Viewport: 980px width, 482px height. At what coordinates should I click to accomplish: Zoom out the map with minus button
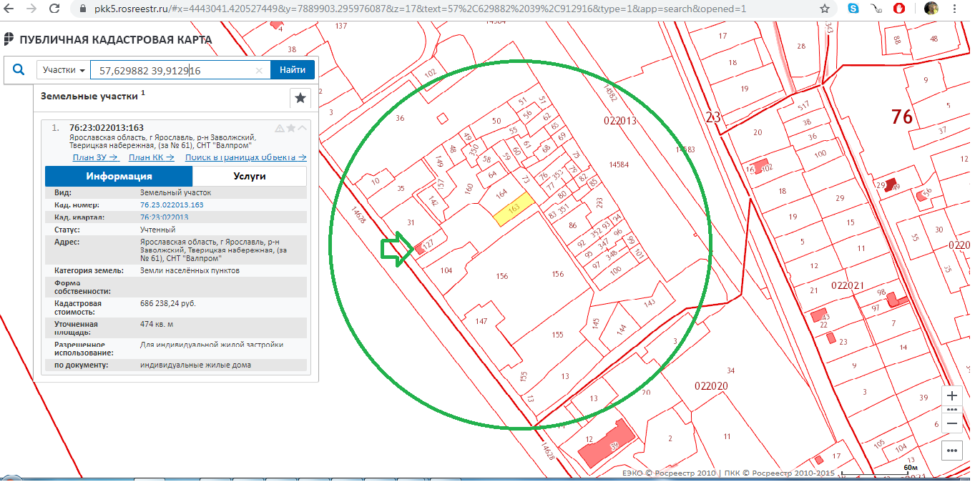[951, 423]
